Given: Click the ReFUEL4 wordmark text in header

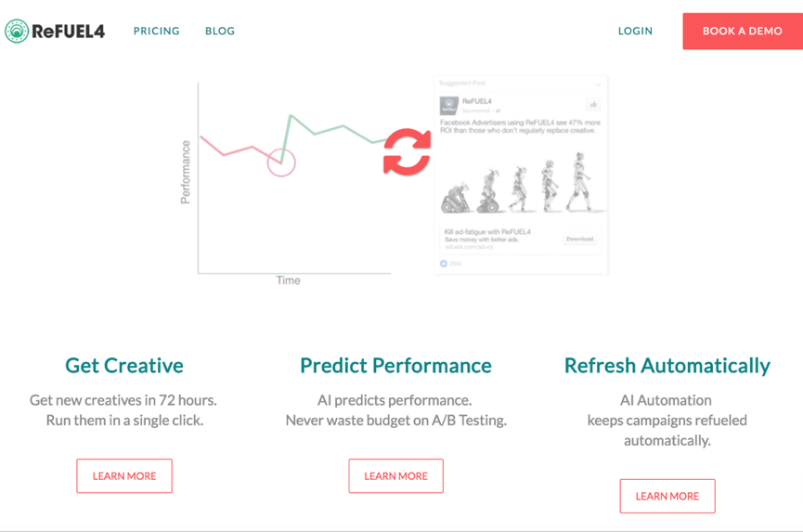Looking at the screenshot, I should 69,31.
